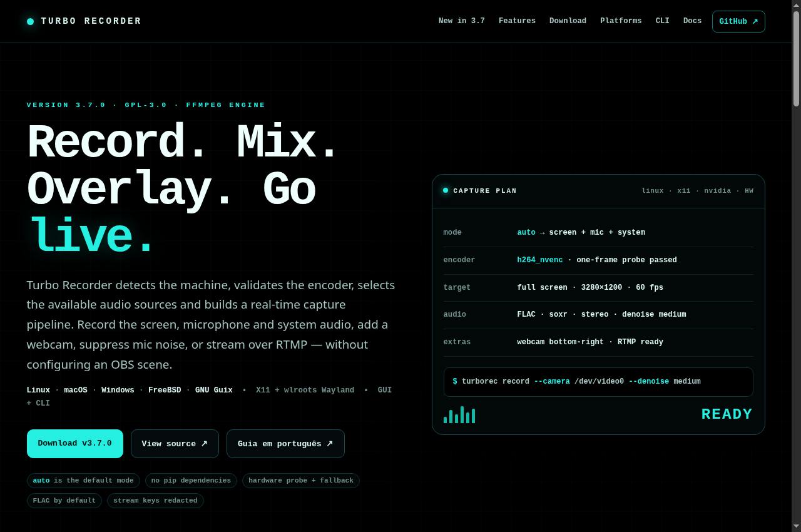801x532 pixels.
Task: Open the View source link
Action: [x=175, y=444]
